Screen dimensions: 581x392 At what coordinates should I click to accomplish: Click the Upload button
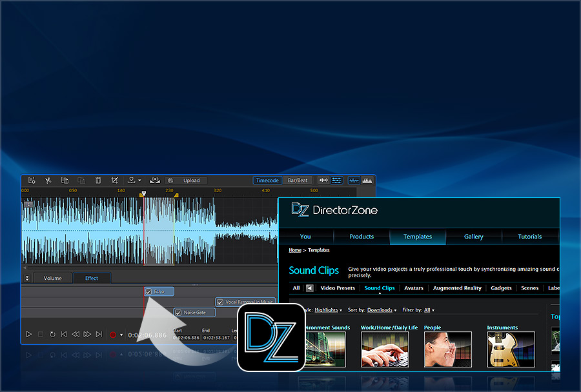point(186,181)
